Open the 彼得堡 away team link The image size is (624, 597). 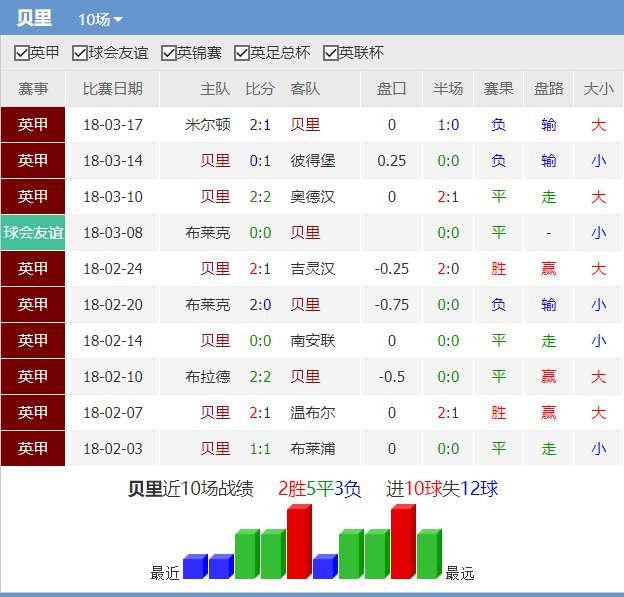313,161
